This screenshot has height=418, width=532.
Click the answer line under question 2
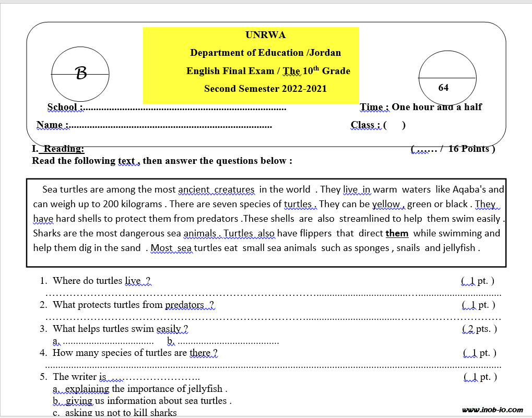click(273, 317)
